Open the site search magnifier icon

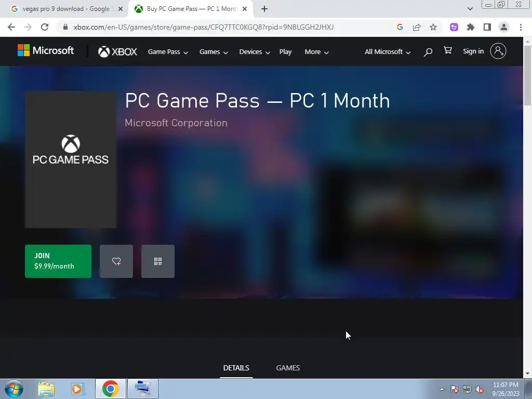click(x=428, y=52)
